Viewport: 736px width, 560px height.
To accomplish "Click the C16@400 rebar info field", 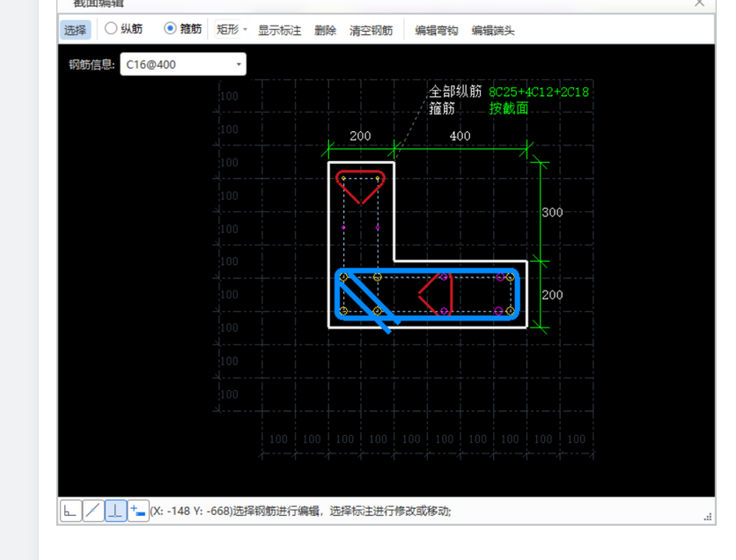I will [x=183, y=64].
